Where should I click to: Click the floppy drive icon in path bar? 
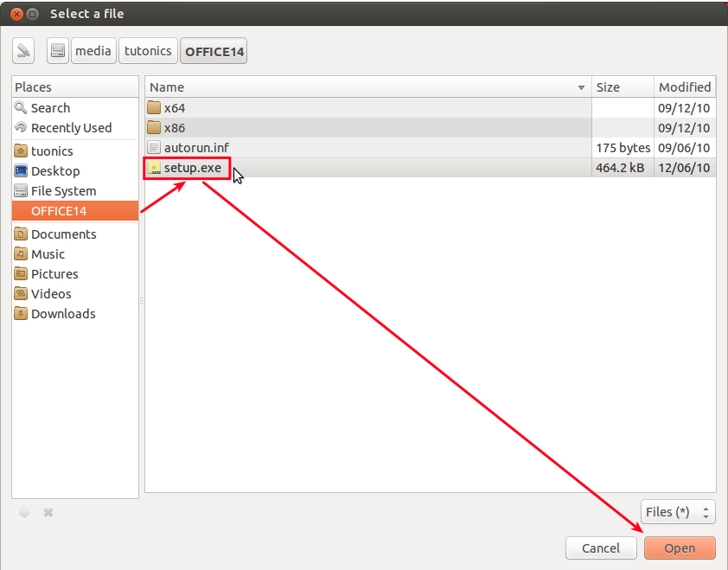57,50
